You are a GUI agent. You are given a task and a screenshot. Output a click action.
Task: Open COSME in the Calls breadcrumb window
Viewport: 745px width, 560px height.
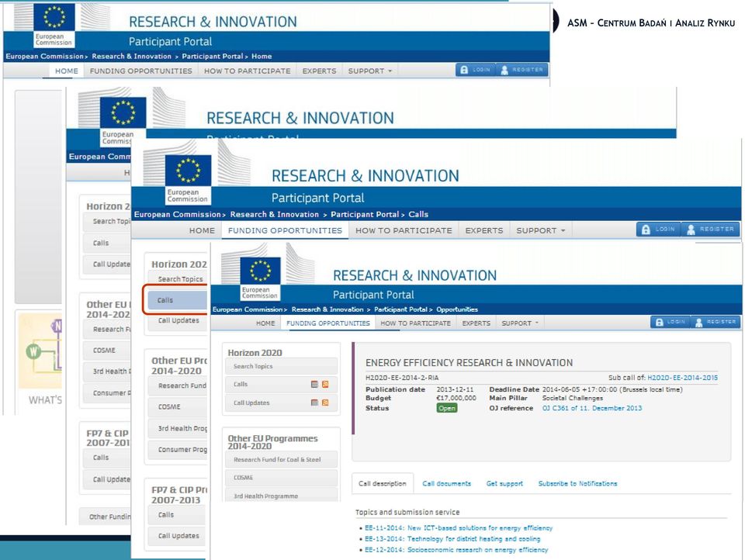pos(178,406)
